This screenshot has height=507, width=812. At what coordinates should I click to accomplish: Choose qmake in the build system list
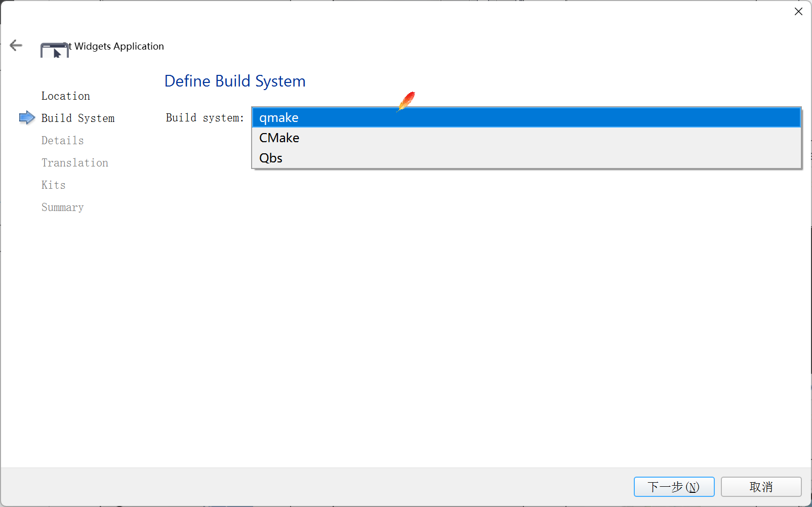point(526,117)
